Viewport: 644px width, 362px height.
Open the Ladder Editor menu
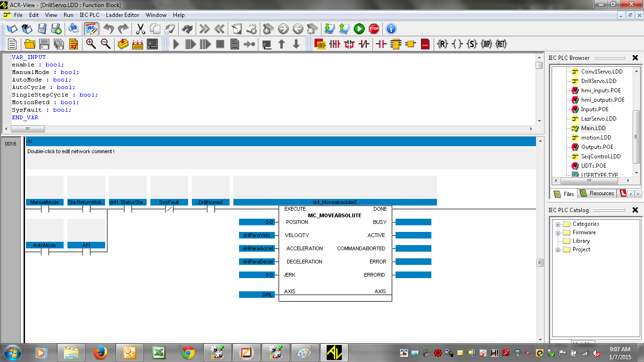pyautogui.click(x=122, y=15)
